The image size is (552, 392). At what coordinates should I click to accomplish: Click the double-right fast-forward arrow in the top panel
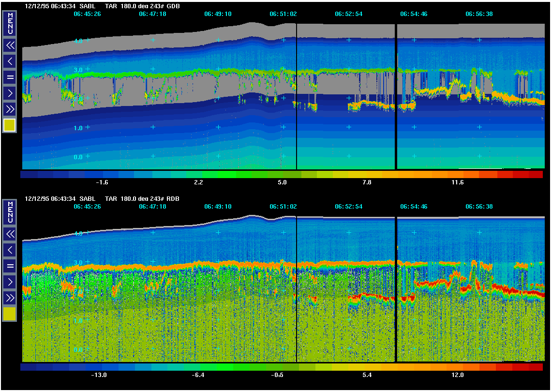(10, 108)
